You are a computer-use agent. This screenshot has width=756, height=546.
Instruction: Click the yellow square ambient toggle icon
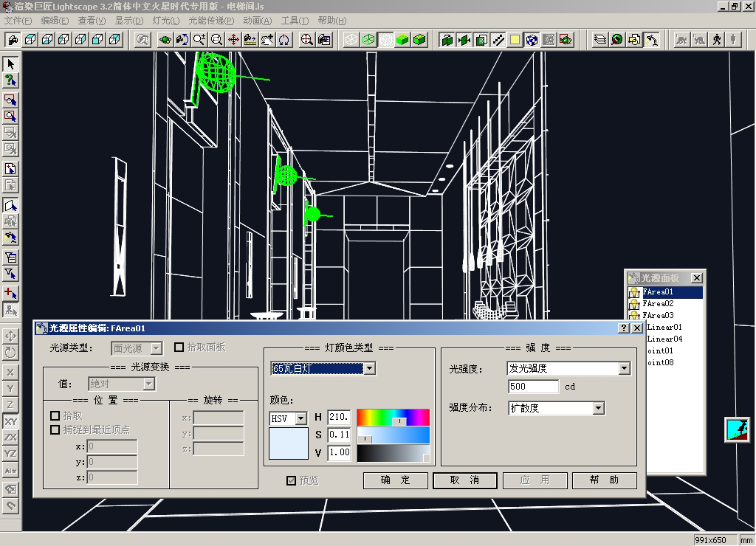point(515,40)
